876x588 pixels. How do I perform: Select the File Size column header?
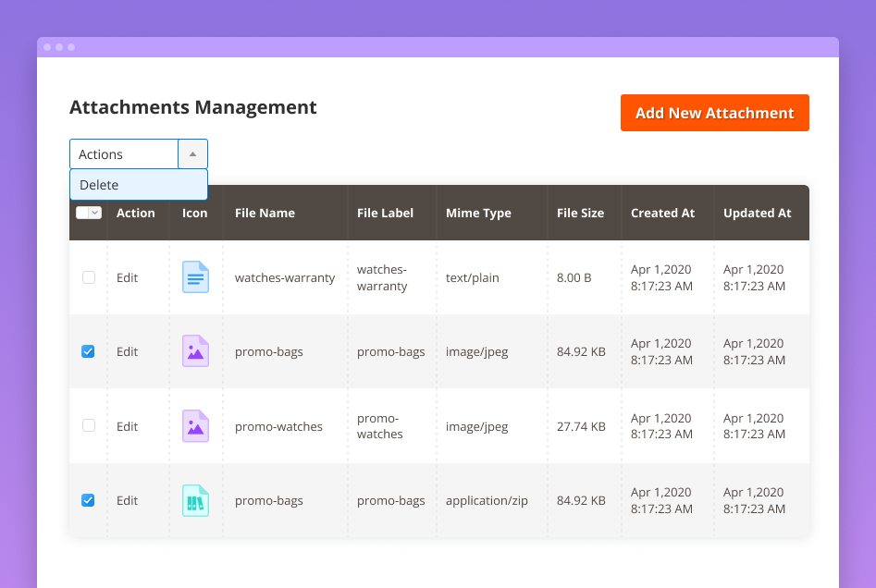579,213
